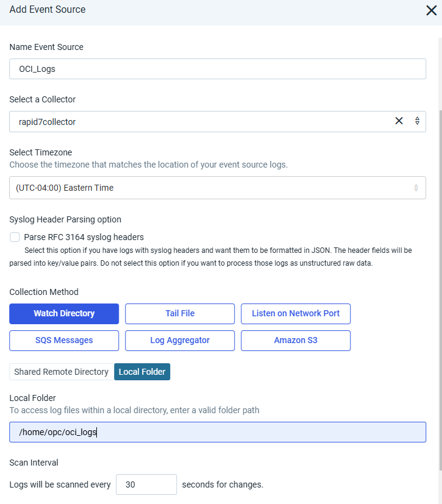The width and height of the screenshot is (442, 504).
Task: Pick Log Aggregator collection method
Action: 180,341
